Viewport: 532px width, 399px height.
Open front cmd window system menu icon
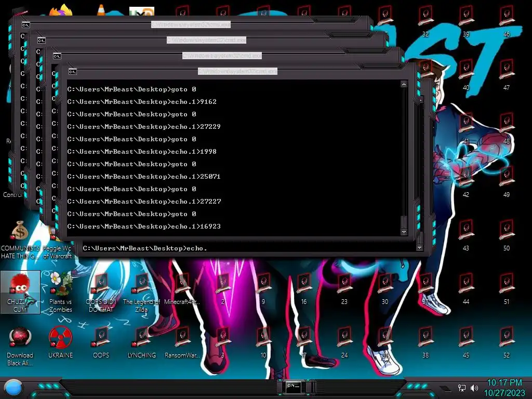(73, 72)
